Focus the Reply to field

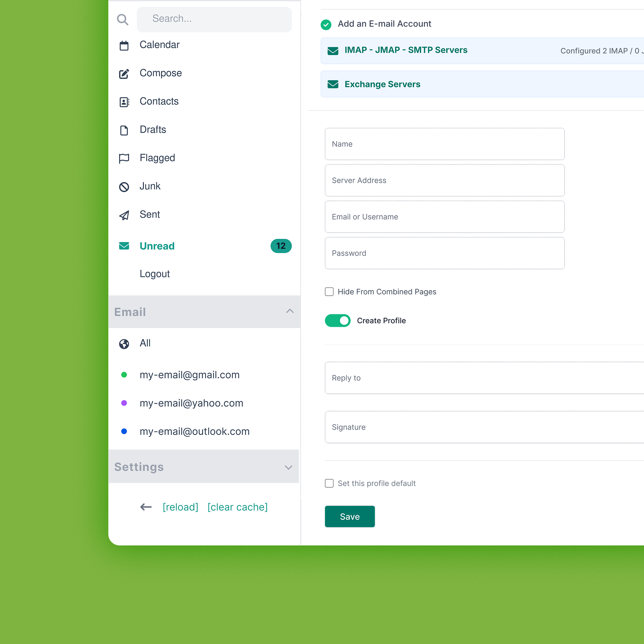point(484,378)
